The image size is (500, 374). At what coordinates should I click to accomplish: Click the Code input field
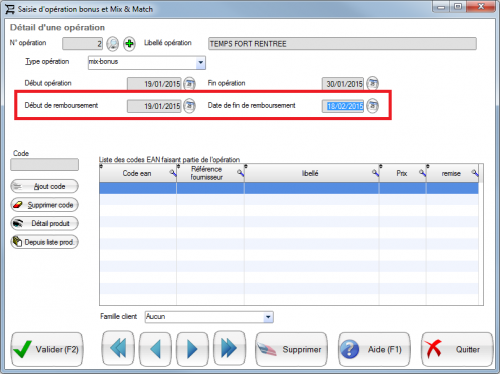[45, 164]
